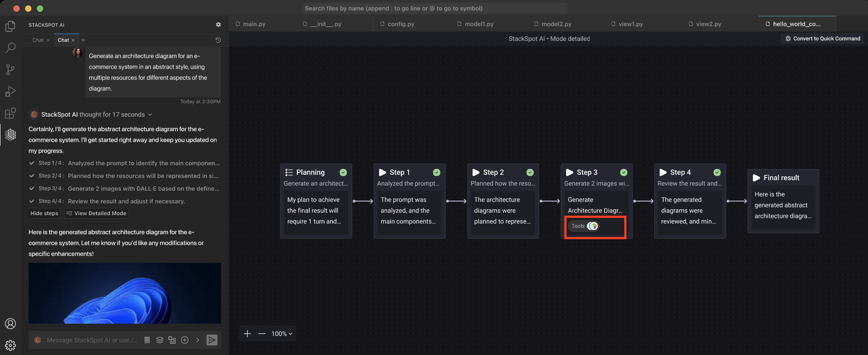
Task: Toggle the Tools switch in Step 3
Action: pyautogui.click(x=592, y=226)
